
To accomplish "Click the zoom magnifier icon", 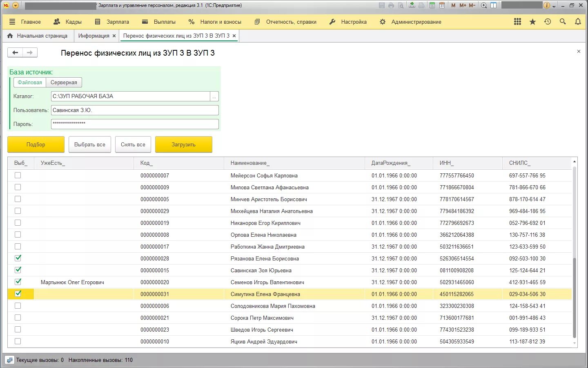I will (484, 5).
